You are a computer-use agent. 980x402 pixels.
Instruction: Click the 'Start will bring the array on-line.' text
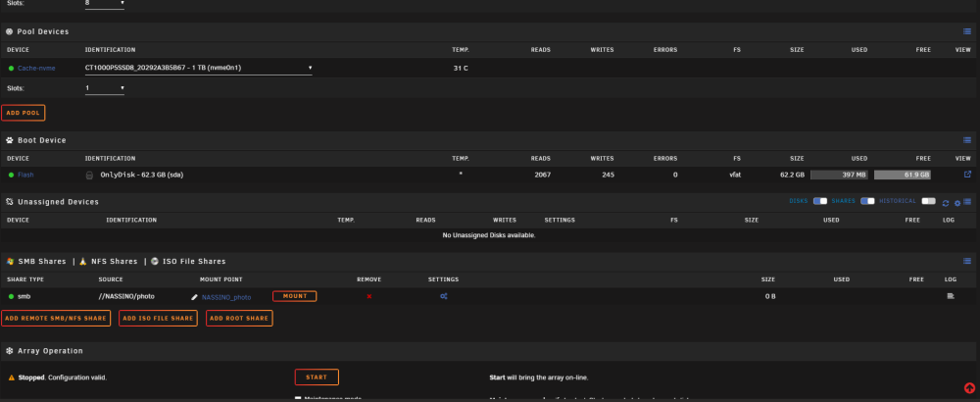click(x=539, y=377)
